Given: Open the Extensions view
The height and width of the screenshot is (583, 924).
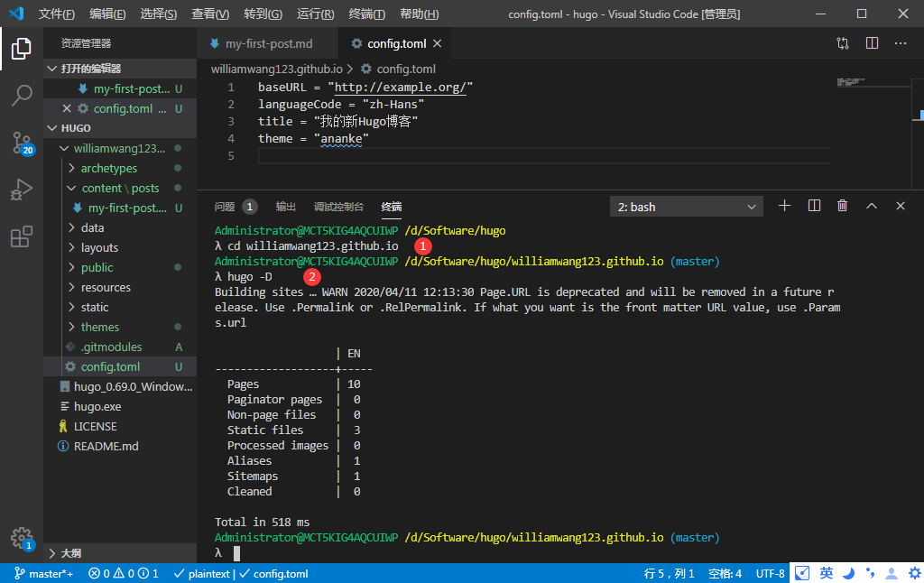Looking at the screenshot, I should [22, 237].
